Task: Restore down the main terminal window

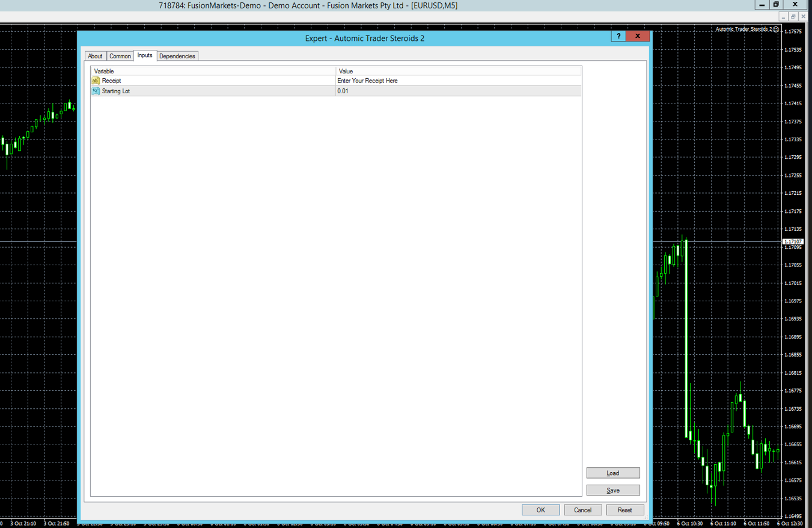Action: coord(776,5)
